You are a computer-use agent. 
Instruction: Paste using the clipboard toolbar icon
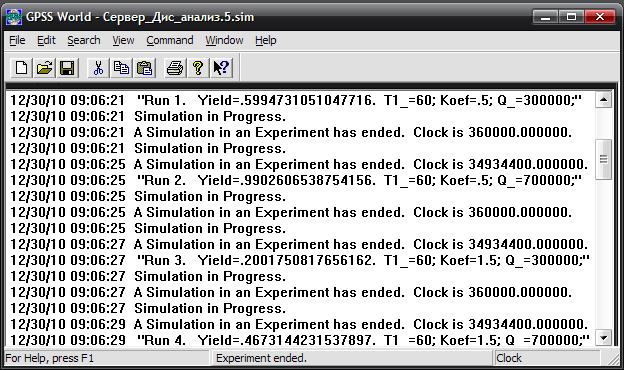coord(144,68)
